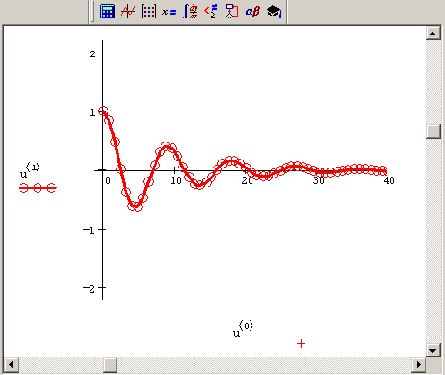Click the horizontal scrollbar right arrow

(419, 365)
